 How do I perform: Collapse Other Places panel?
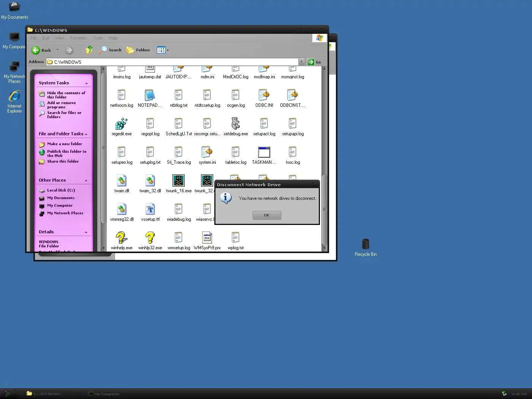[x=86, y=180]
